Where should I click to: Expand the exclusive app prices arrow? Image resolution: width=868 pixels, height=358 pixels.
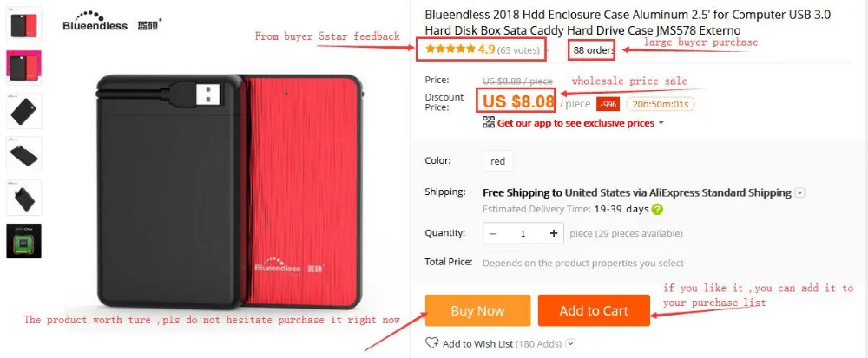pos(661,123)
